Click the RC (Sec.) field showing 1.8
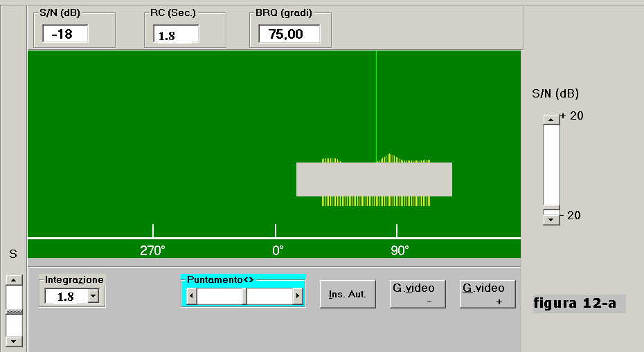Viewport: 644px width, 352px height. coord(176,34)
